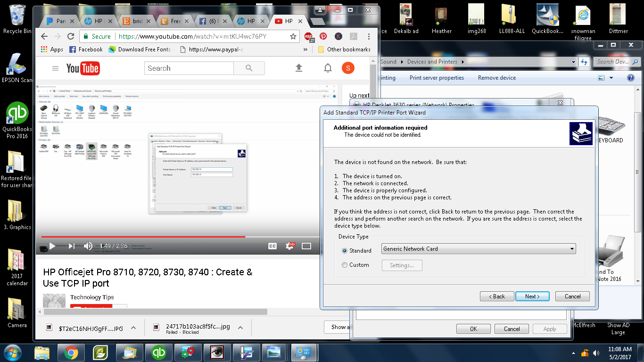Switch to the PayPal Chrome tab
This screenshot has height=362, width=644.
60,21
